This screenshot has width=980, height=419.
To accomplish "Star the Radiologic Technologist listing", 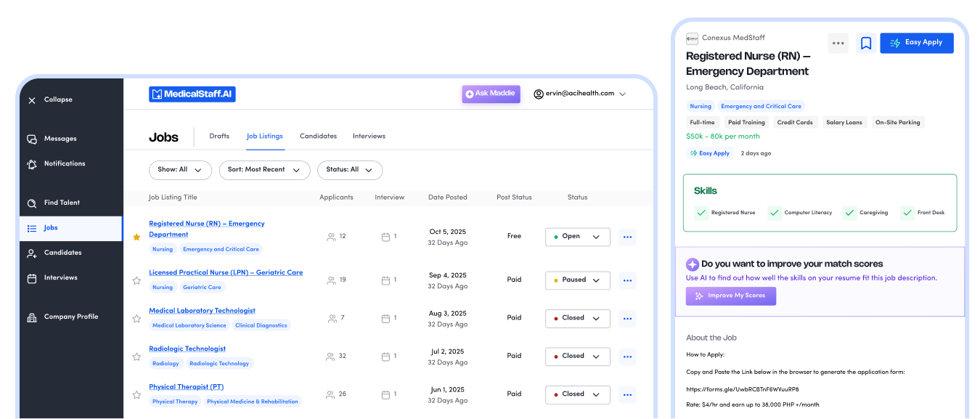I will point(136,357).
